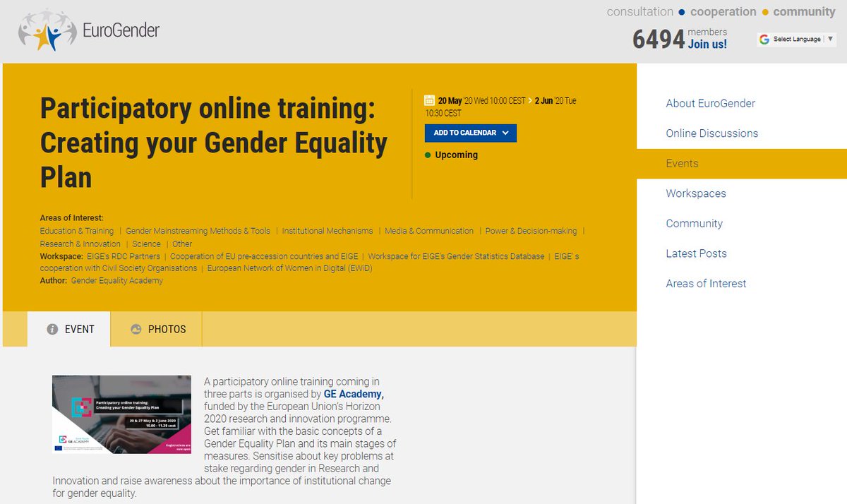Click the community tagline word

pyautogui.click(x=805, y=12)
